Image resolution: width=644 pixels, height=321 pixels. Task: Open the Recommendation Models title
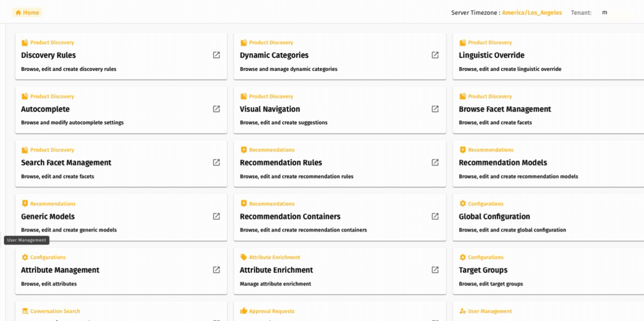pyautogui.click(x=503, y=163)
